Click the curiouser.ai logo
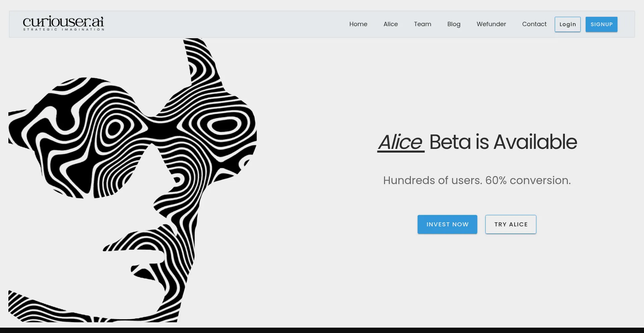Image resolution: width=644 pixels, height=333 pixels. 63,21
